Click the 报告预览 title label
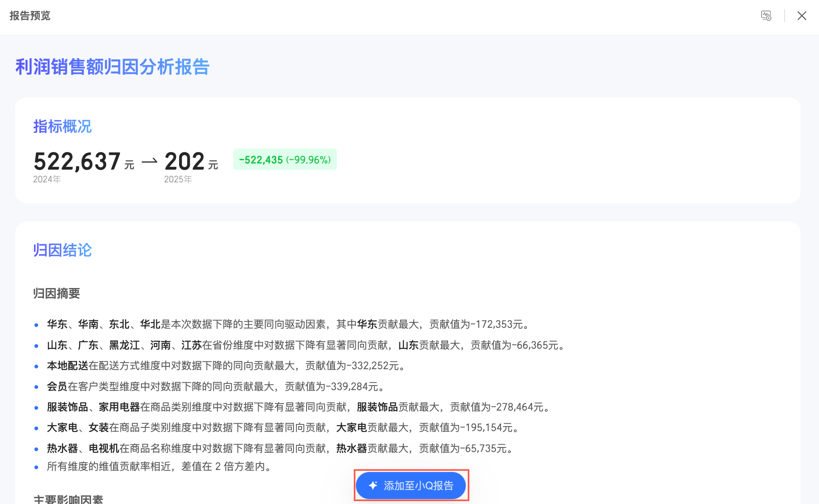Image resolution: width=819 pixels, height=504 pixels. pyautogui.click(x=30, y=16)
